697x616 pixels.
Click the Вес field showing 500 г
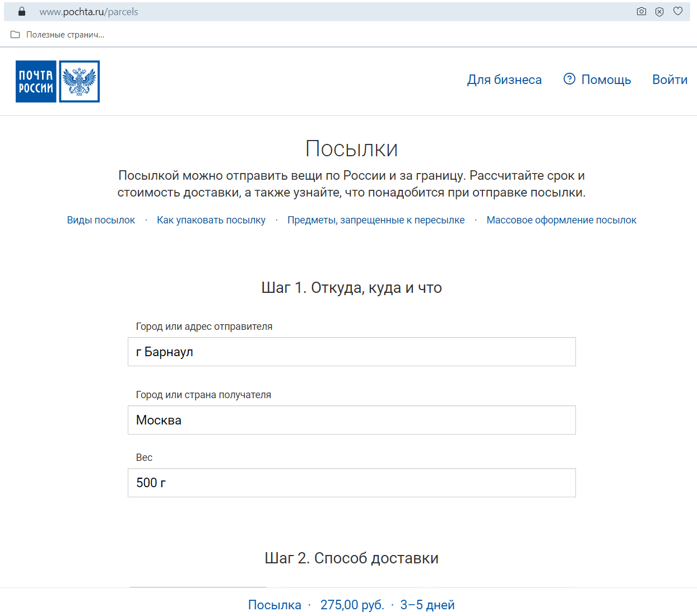[x=352, y=483]
